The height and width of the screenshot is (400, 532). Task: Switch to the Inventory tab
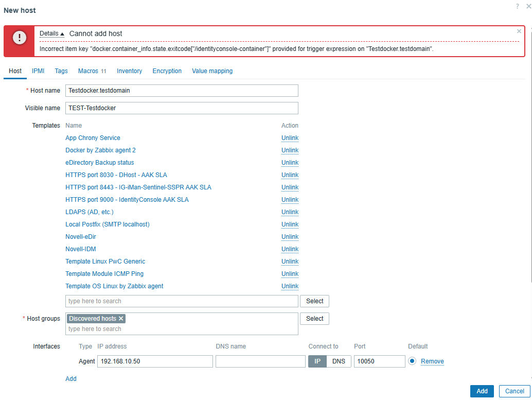pos(129,71)
